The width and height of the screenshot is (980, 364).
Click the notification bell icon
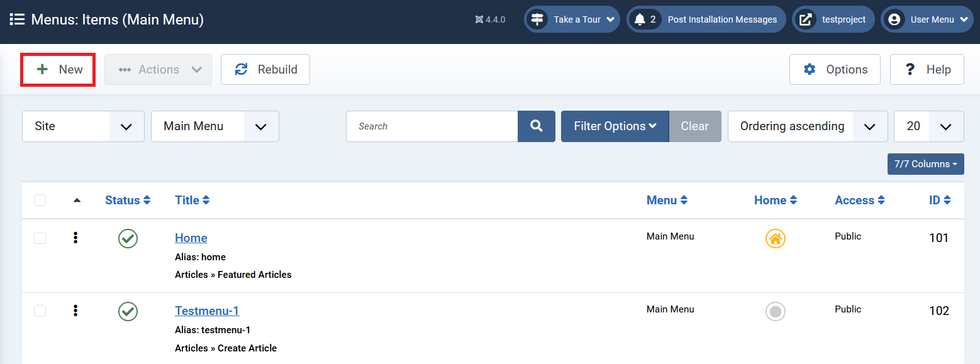tap(640, 19)
